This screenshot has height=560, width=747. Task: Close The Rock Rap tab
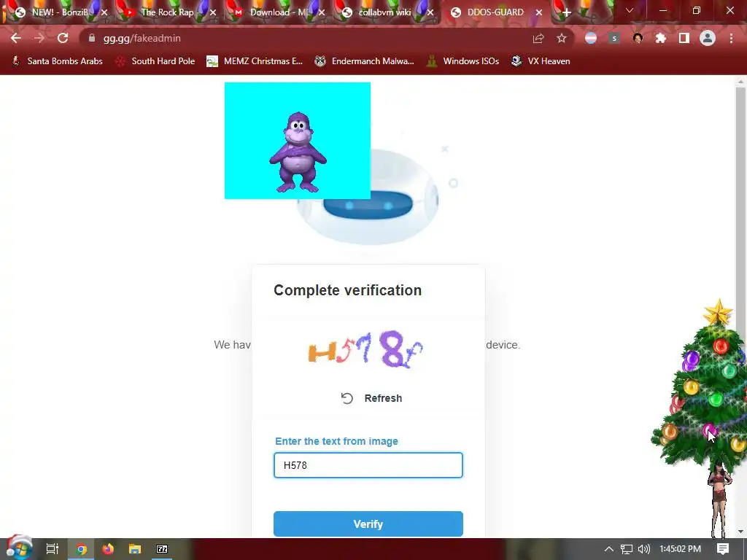(x=213, y=12)
